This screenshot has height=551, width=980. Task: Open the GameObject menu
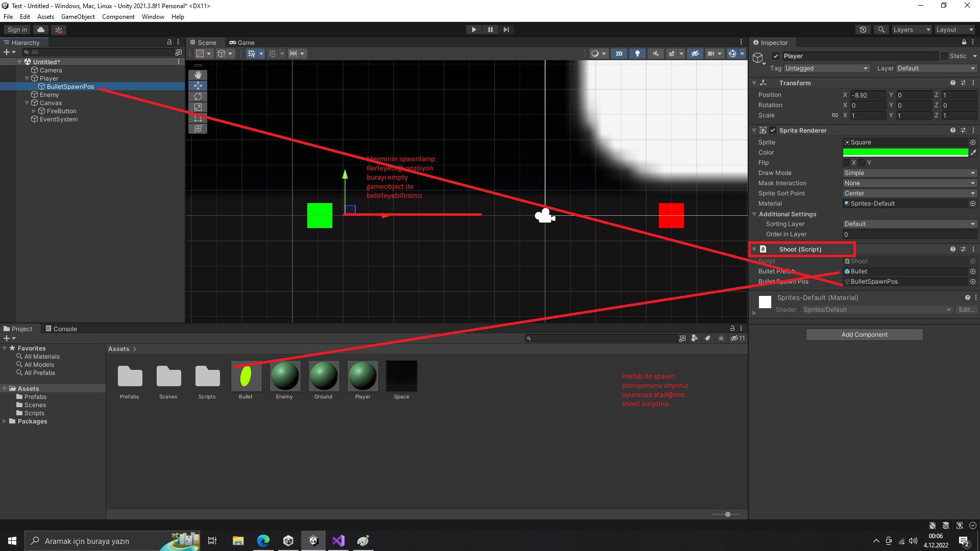pos(78,17)
